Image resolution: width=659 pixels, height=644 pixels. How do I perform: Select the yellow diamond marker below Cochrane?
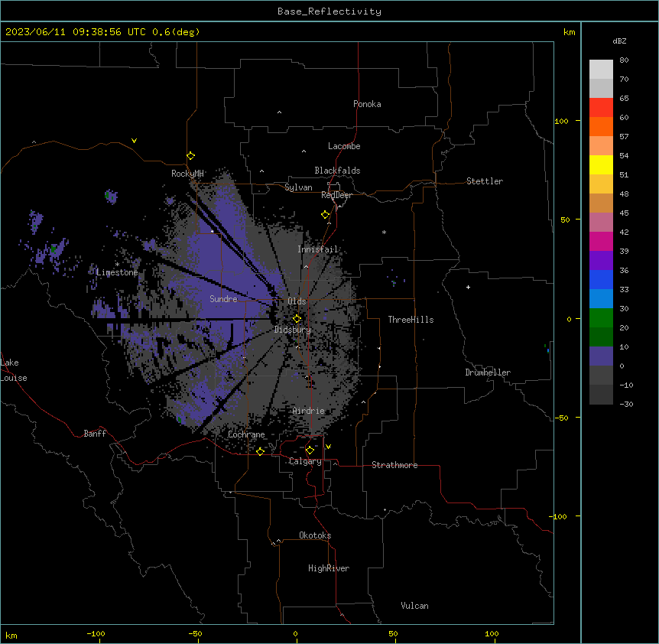coord(260,451)
